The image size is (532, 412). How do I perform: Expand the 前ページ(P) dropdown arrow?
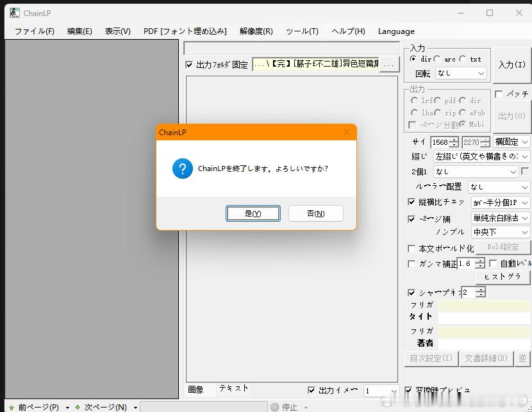[67, 408]
